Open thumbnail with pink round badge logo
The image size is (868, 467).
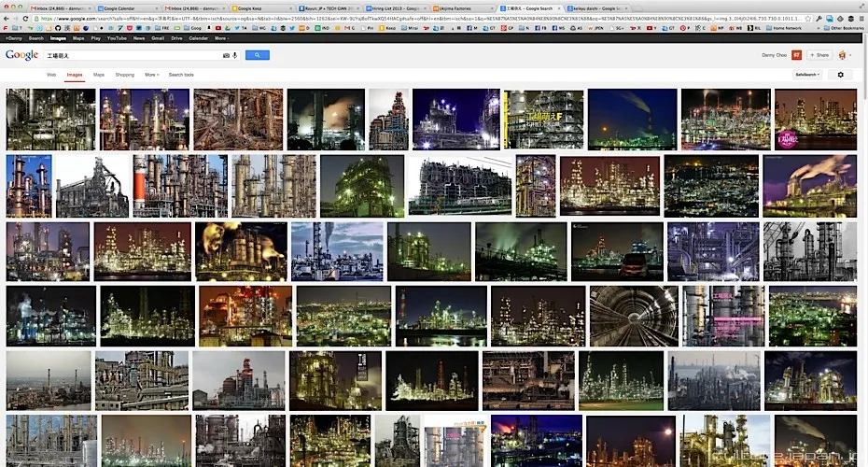click(x=816, y=120)
